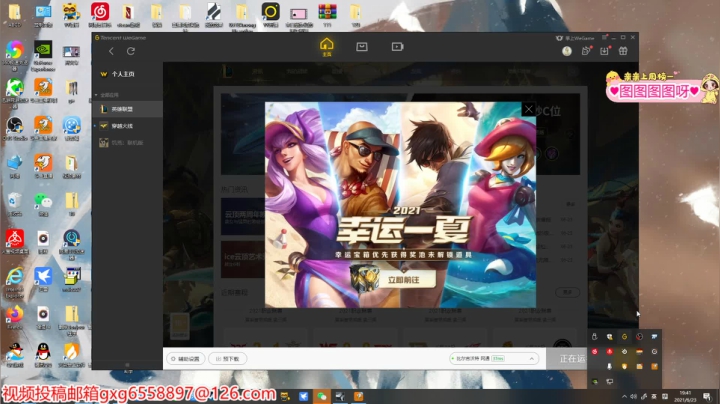Open the pink video file desktop icon
The width and height of the screenshot is (720, 404).
coord(298,17)
